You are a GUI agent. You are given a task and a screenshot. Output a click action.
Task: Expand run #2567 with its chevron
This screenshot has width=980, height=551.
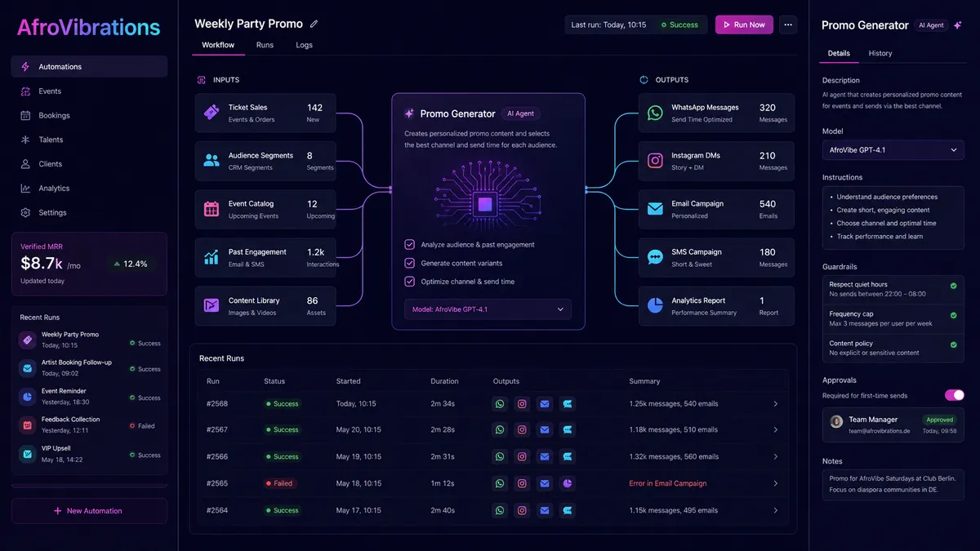tap(775, 429)
